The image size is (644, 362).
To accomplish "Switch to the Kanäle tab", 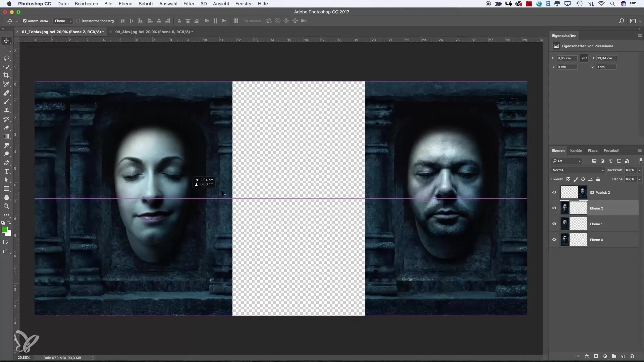I will click(x=576, y=150).
